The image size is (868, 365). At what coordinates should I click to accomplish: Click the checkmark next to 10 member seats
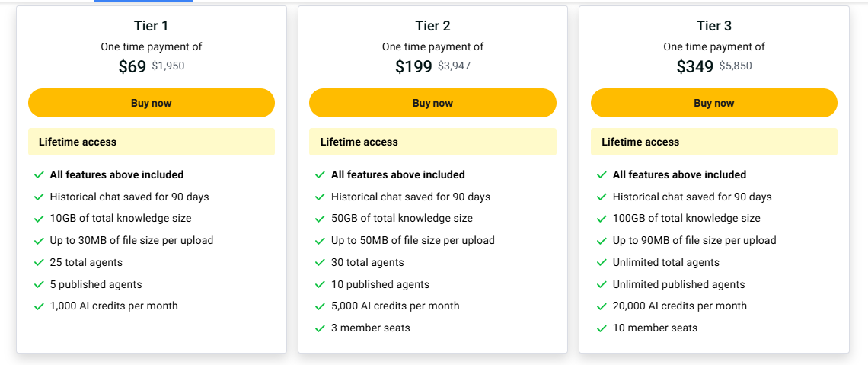[x=602, y=328]
